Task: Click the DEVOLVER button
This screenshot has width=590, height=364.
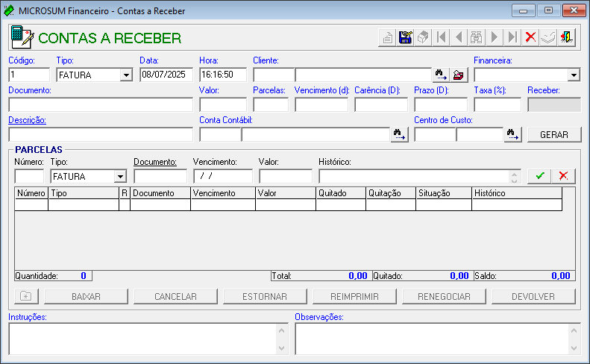Action: pos(533,296)
